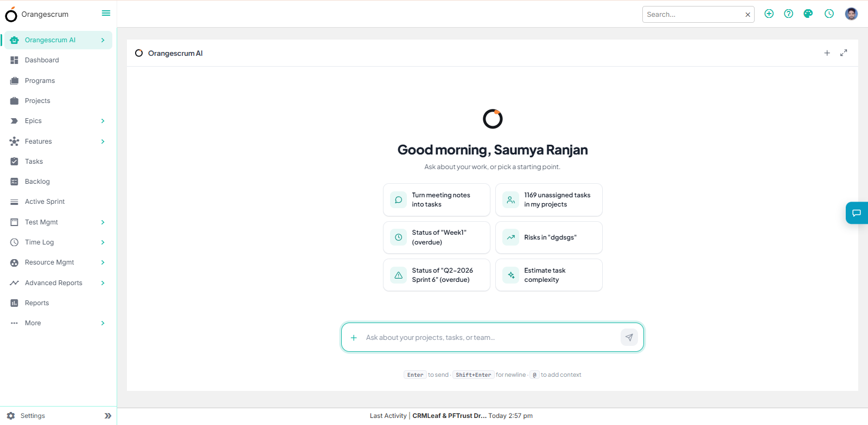Click the Features network icon
Viewport: 868px width, 425px height.
tap(14, 141)
